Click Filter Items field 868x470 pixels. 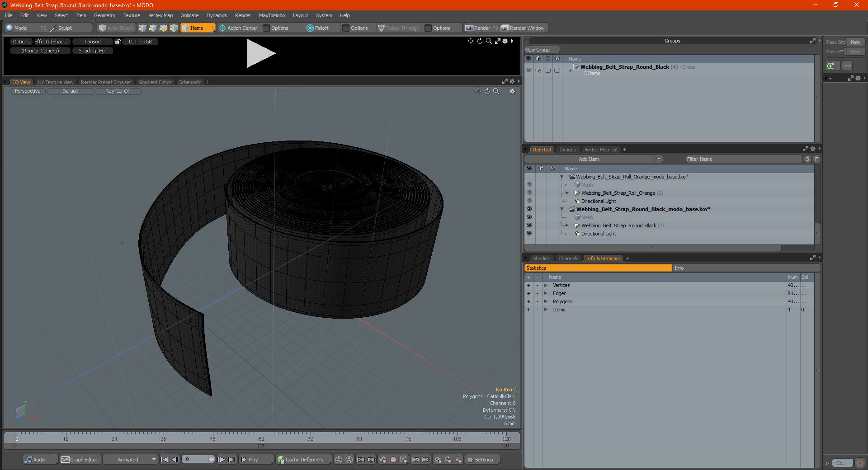tap(744, 159)
